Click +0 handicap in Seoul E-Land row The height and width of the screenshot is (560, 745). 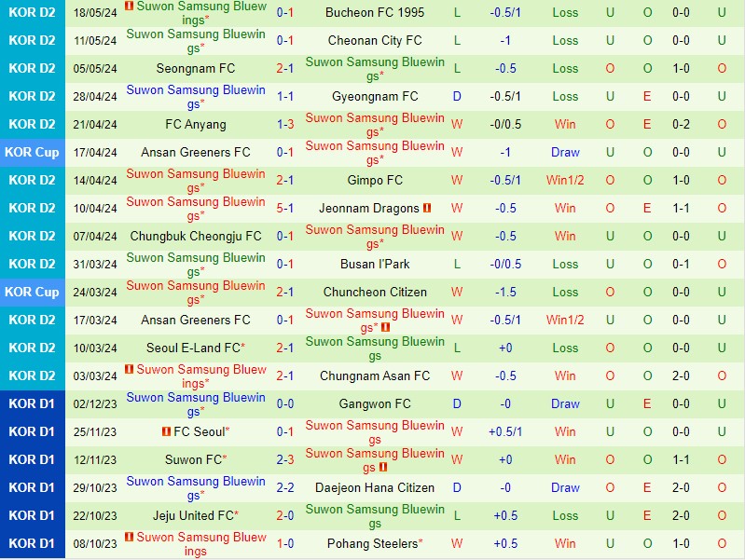(x=505, y=348)
